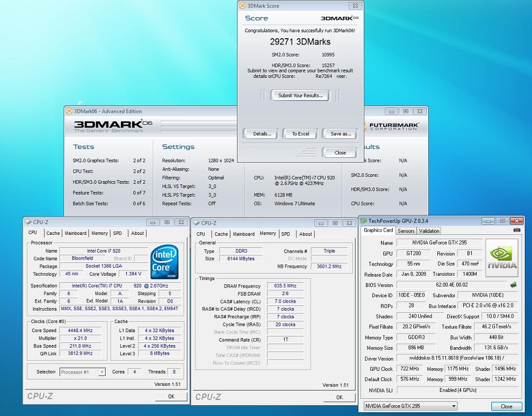Click the Bus Interface PCI-E 2.0 field
This screenshot has width=532, height=416.
(x=488, y=305)
